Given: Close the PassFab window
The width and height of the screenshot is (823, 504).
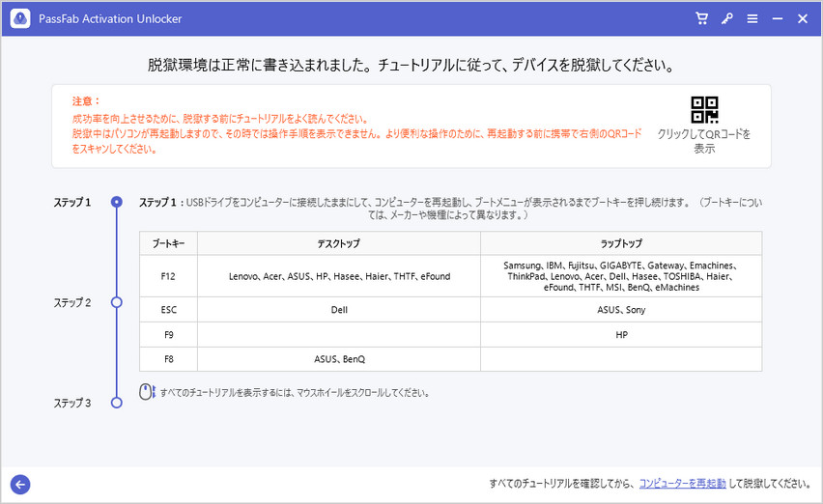Looking at the screenshot, I should click(803, 19).
